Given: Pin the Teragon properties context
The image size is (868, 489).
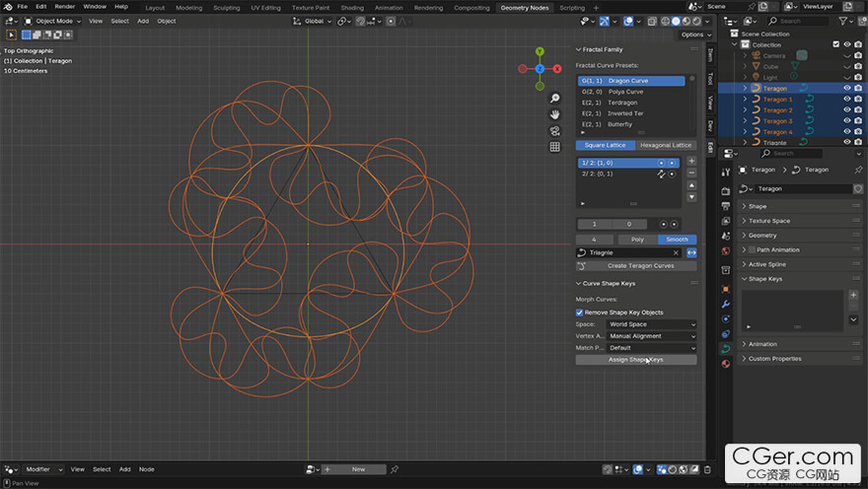Looking at the screenshot, I should point(858,170).
